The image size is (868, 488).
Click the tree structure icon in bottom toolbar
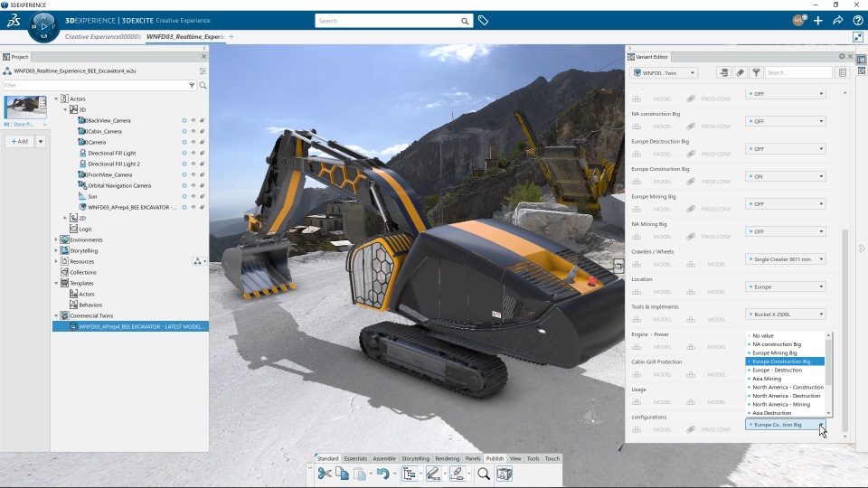click(409, 474)
